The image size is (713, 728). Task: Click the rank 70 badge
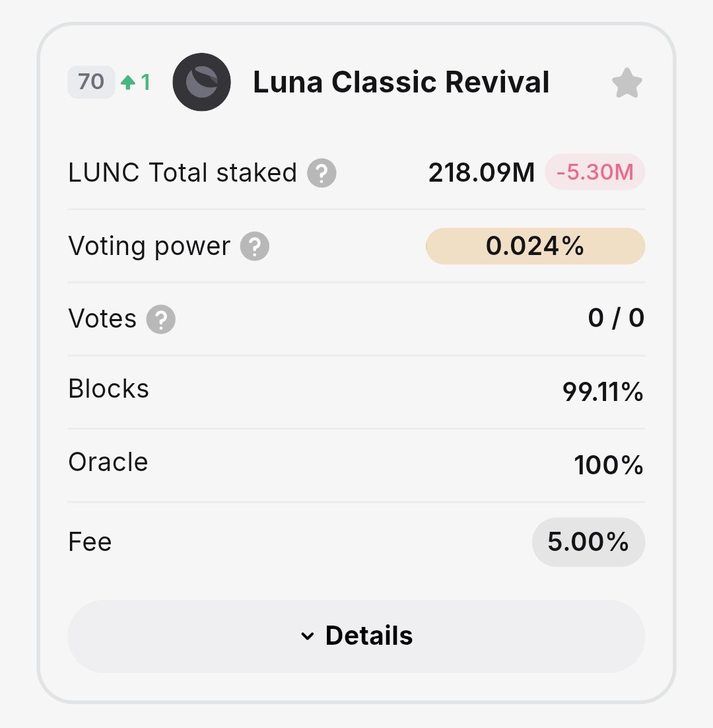pos(91,82)
